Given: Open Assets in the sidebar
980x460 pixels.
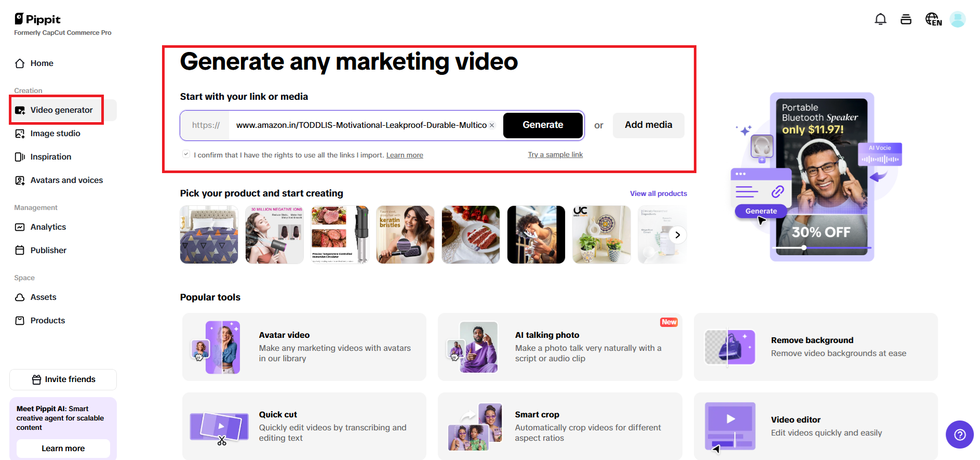Looking at the screenshot, I should [x=63, y=297].
